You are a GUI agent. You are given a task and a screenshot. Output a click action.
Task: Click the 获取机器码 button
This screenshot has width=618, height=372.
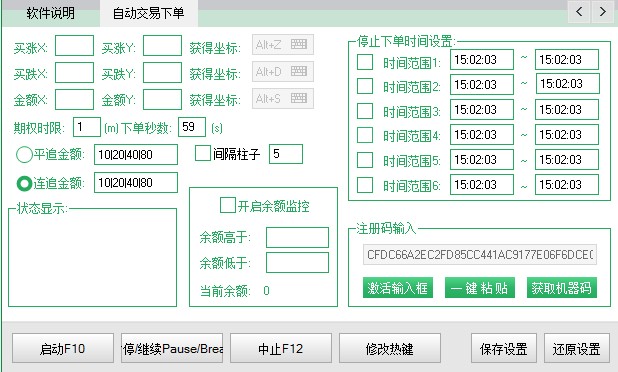(562, 288)
